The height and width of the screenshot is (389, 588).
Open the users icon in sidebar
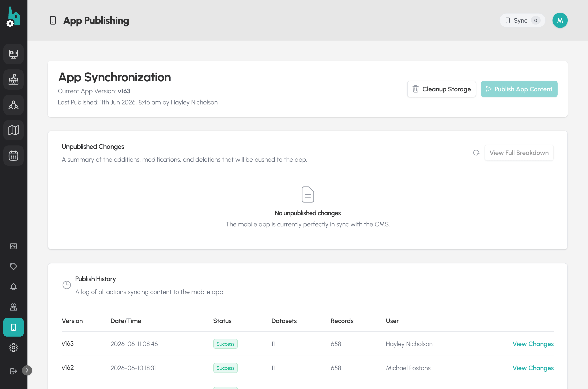[x=13, y=307]
